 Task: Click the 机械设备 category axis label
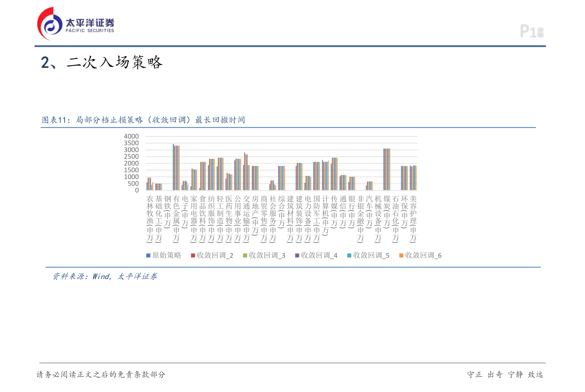point(378,219)
